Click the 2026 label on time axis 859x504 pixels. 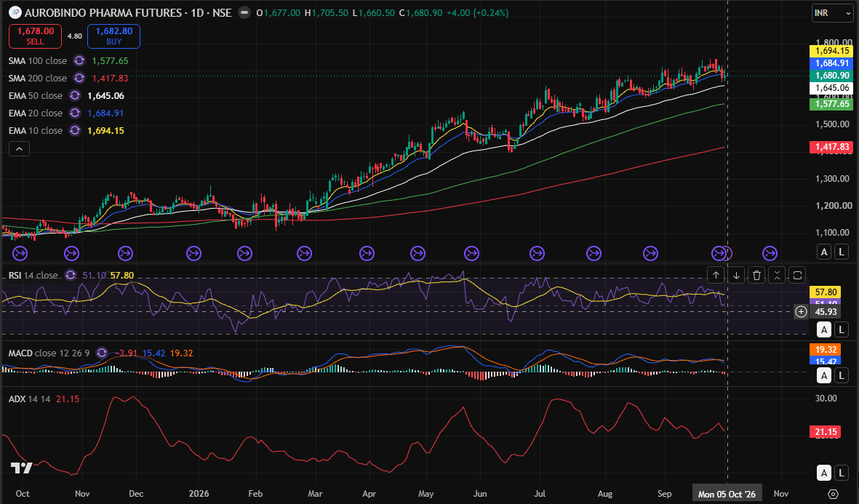click(x=199, y=494)
